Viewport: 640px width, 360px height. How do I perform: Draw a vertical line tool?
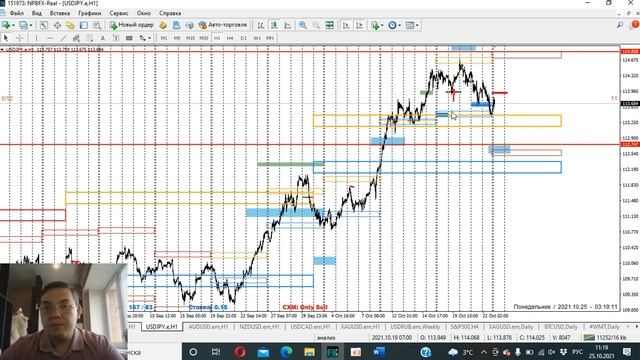click(x=36, y=38)
